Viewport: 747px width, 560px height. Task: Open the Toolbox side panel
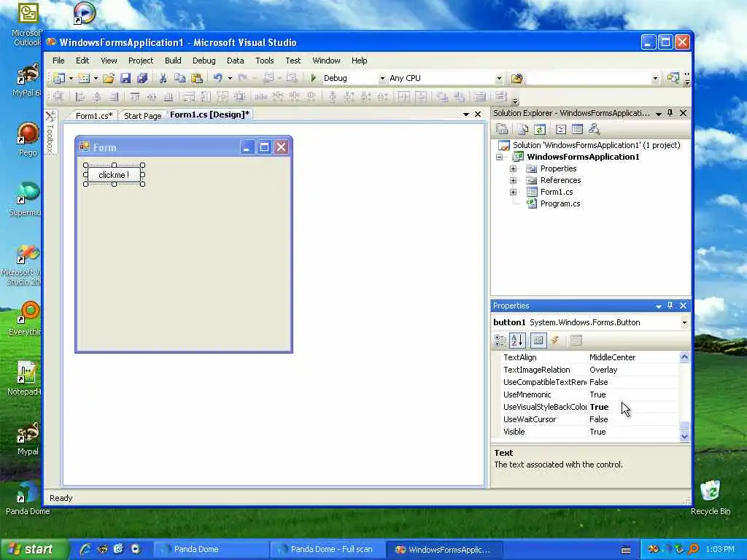[x=50, y=133]
